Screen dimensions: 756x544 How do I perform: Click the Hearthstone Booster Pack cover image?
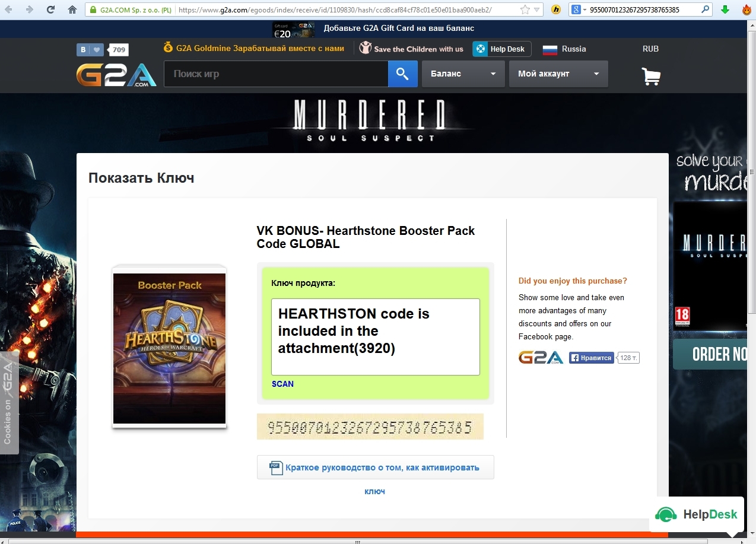coord(169,348)
